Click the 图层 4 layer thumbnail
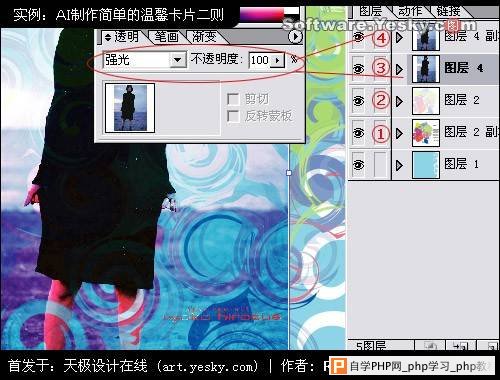Image resolution: width=500 pixels, height=380 pixels. [x=426, y=69]
